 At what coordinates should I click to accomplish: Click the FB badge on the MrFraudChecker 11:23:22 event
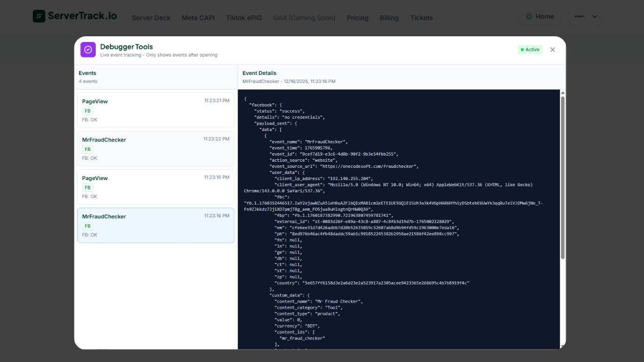tap(87, 149)
